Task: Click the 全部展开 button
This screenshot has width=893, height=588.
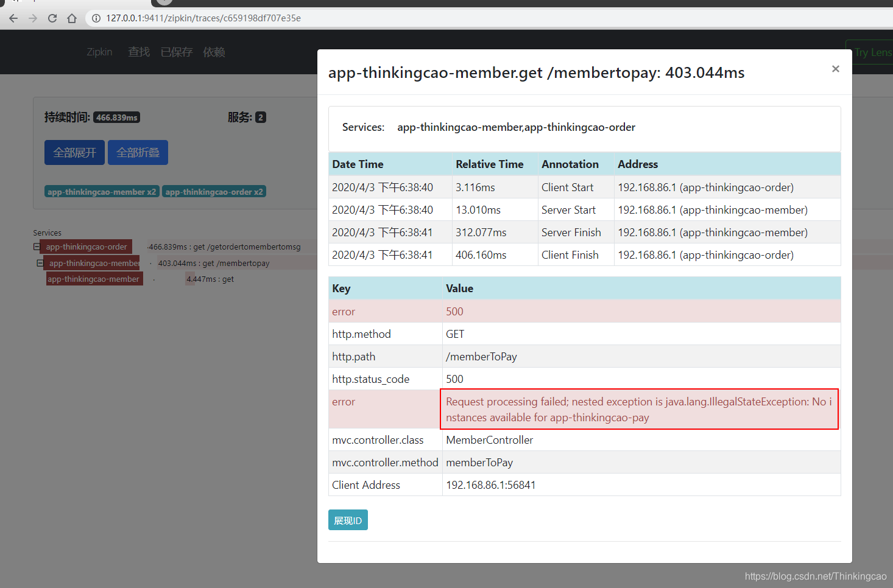Action: tap(74, 152)
